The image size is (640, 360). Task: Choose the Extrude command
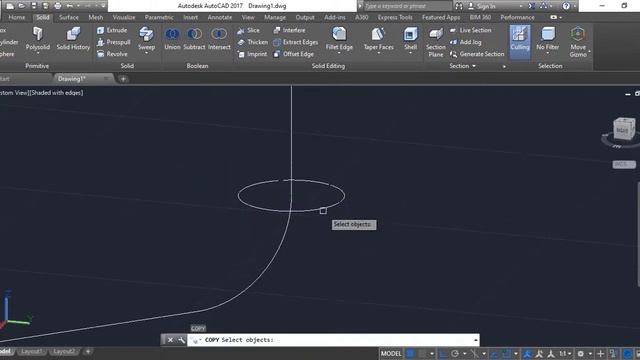(x=112, y=30)
